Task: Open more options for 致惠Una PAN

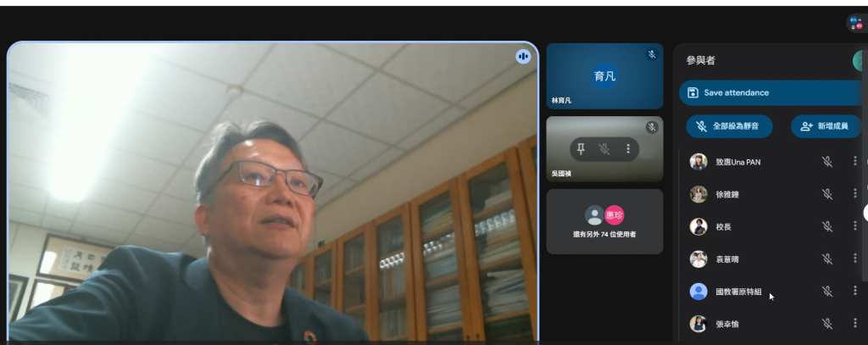Action: tap(854, 162)
